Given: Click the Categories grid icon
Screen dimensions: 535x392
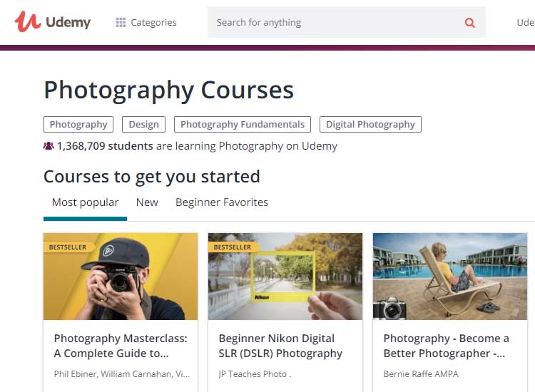Looking at the screenshot, I should click(x=121, y=23).
